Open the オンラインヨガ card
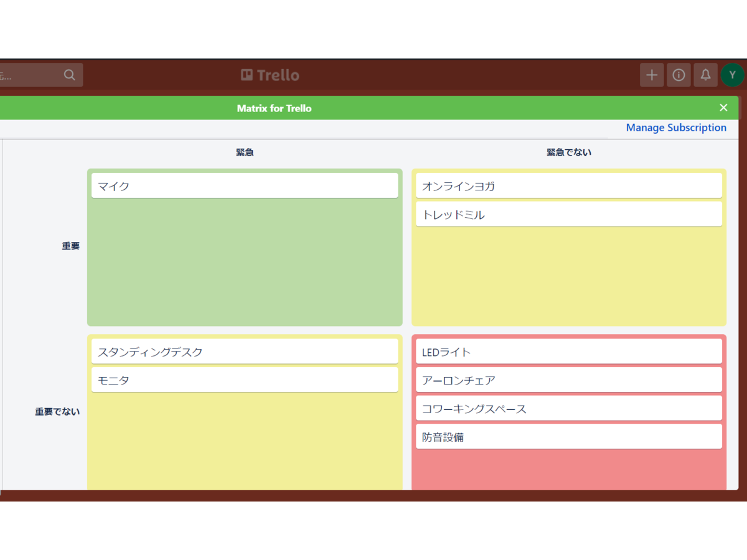Viewport: 747px width, 560px height. tap(569, 185)
